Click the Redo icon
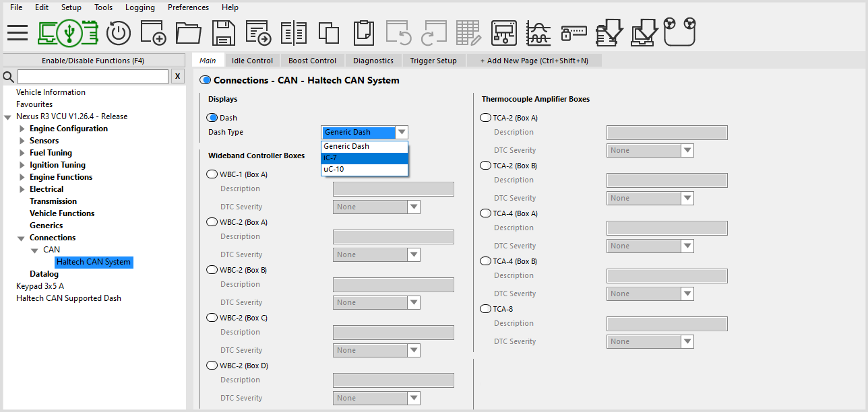This screenshot has width=868, height=412. (433, 32)
